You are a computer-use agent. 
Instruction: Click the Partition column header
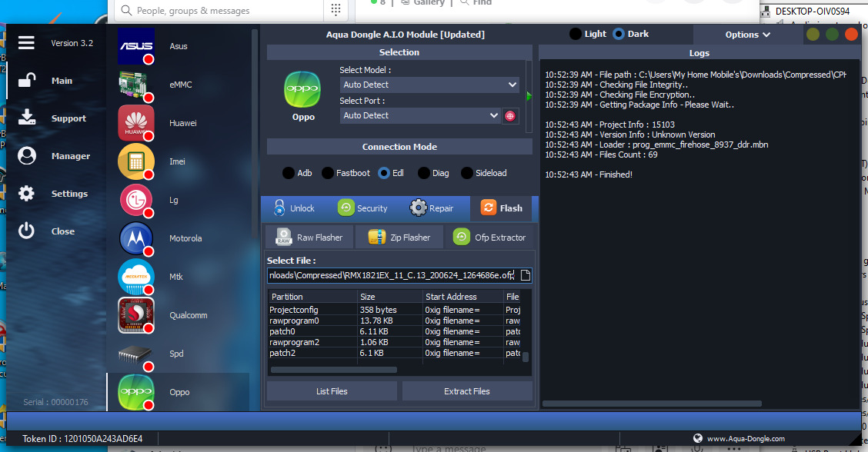pos(312,297)
